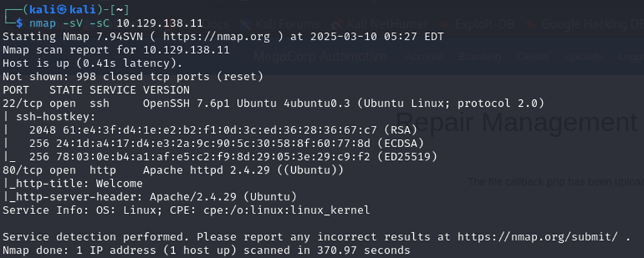Click the https://nmap.org link in the Starting line
644x258 pixels.
tap(216, 37)
